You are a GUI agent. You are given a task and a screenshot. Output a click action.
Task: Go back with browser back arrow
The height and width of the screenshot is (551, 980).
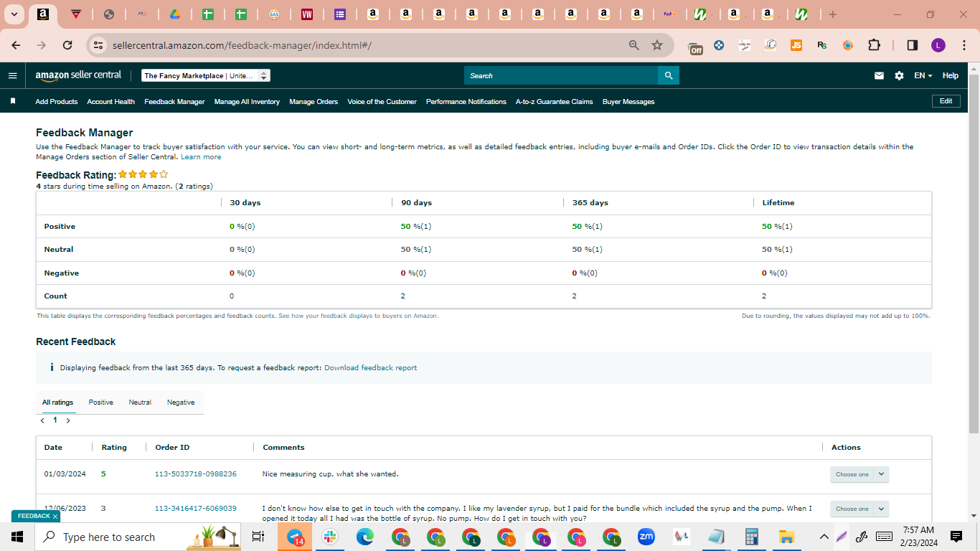pos(16,45)
